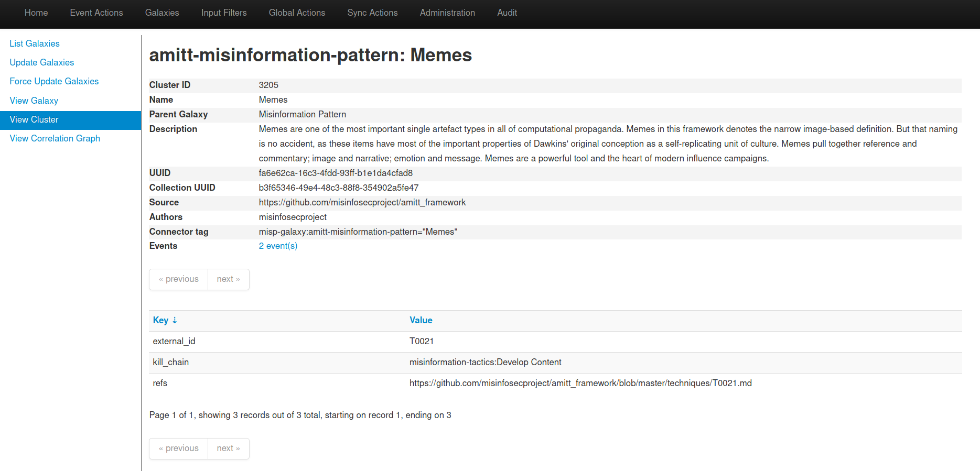Image resolution: width=980 pixels, height=471 pixels.
Task: Open the Global Actions menu
Action: (297, 13)
